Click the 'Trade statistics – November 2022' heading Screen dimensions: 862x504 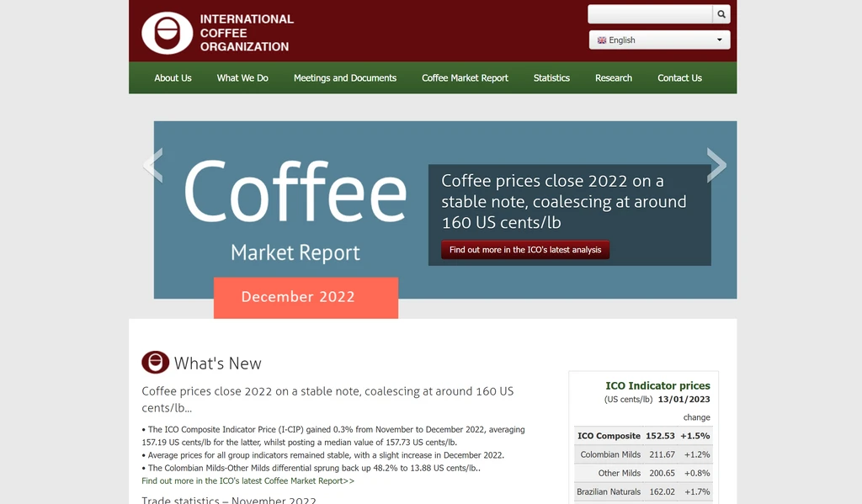(229, 500)
